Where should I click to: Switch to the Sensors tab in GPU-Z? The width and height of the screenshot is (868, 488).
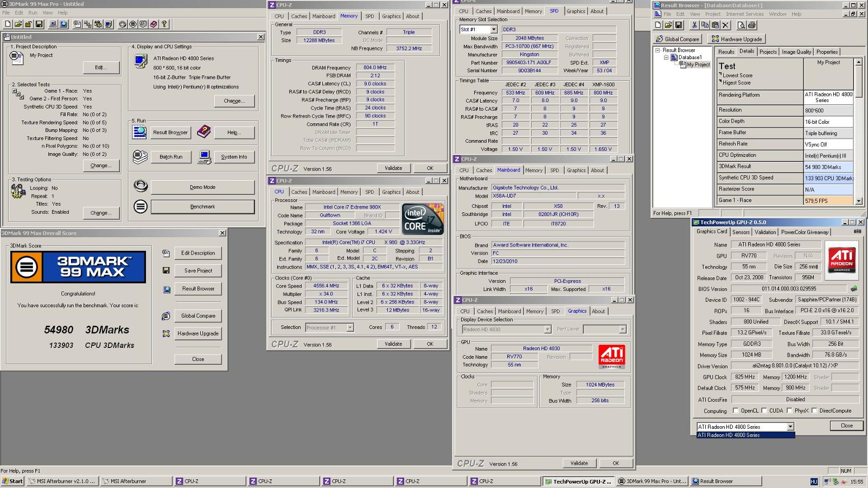pyautogui.click(x=741, y=232)
